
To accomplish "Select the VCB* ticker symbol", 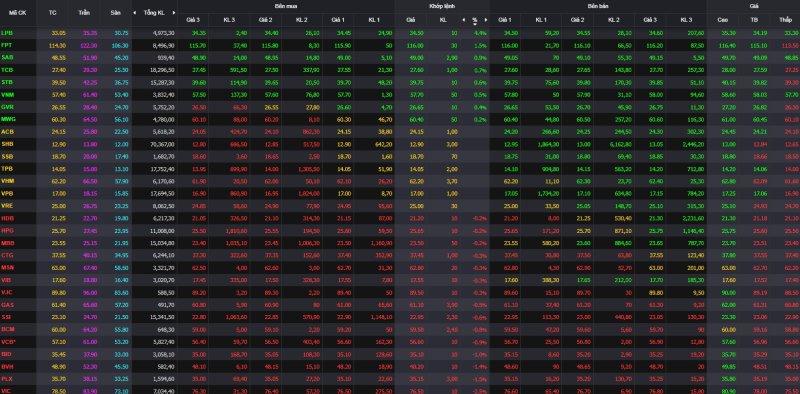I will point(8,341).
